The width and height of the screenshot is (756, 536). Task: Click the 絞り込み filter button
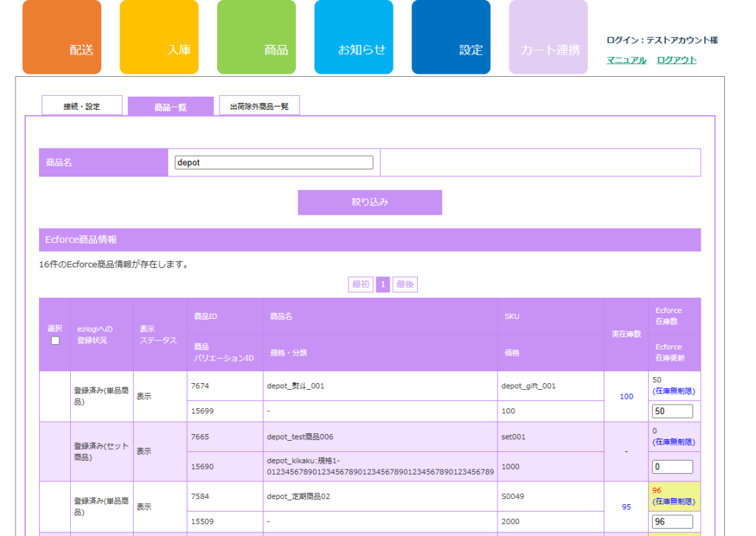369,202
